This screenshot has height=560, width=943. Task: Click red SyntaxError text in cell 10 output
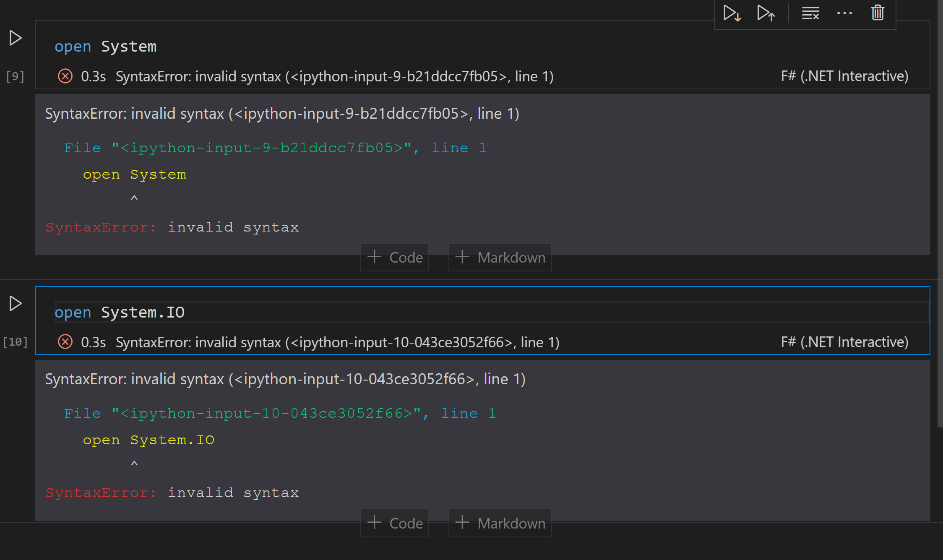click(101, 493)
